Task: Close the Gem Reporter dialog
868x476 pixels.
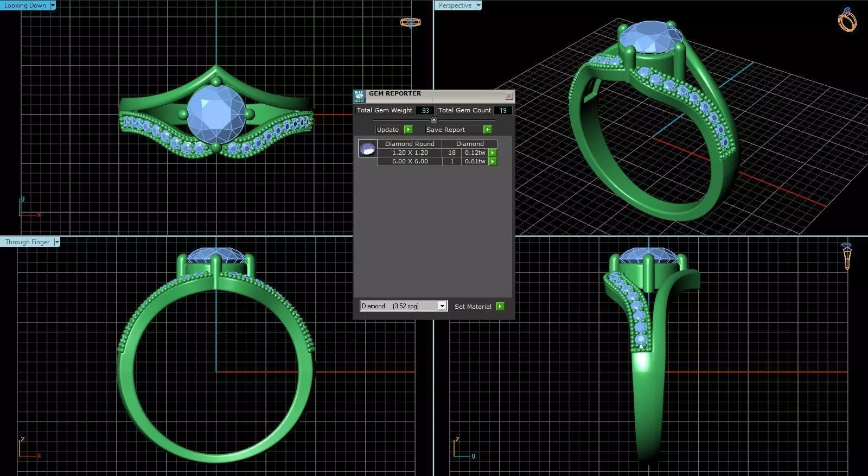Action: [x=509, y=96]
